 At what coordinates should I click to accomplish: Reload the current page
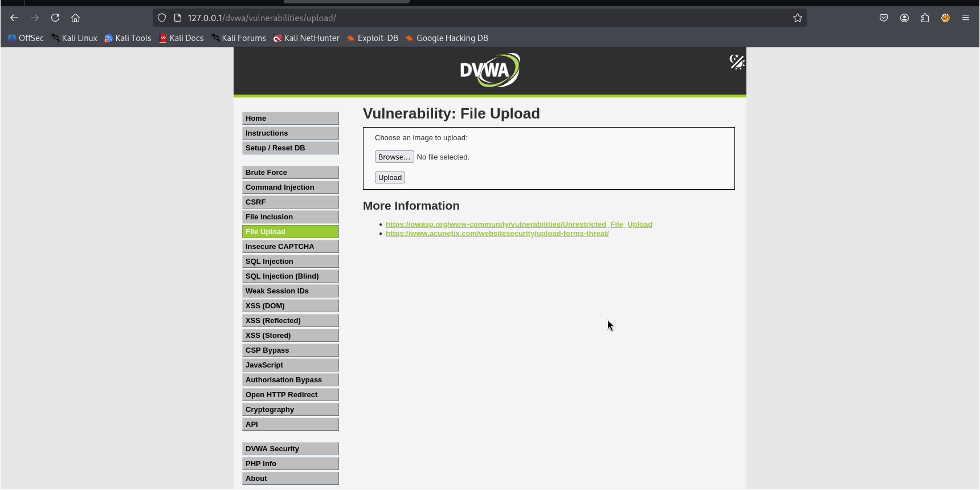[55, 18]
